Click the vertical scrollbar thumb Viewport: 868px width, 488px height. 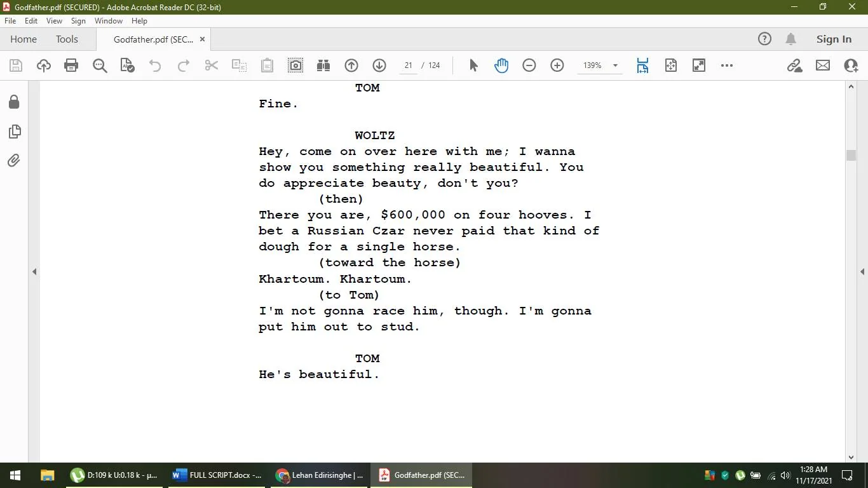851,155
